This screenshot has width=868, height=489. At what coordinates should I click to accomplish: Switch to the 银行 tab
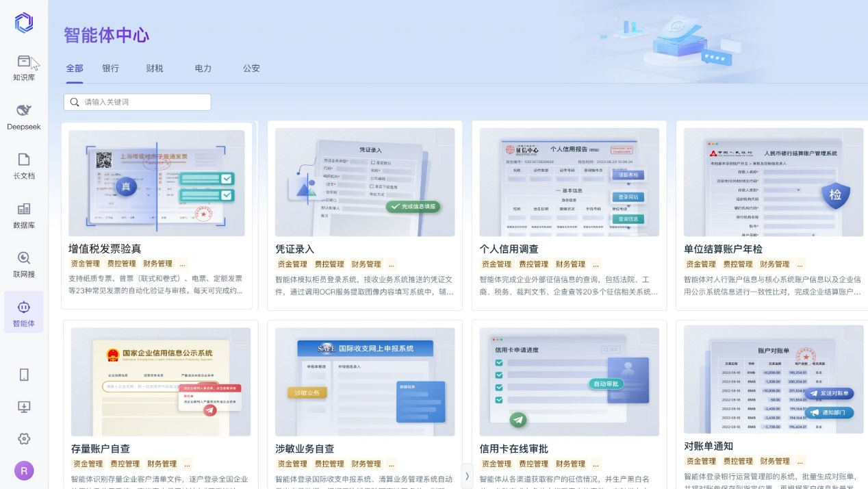click(x=110, y=68)
